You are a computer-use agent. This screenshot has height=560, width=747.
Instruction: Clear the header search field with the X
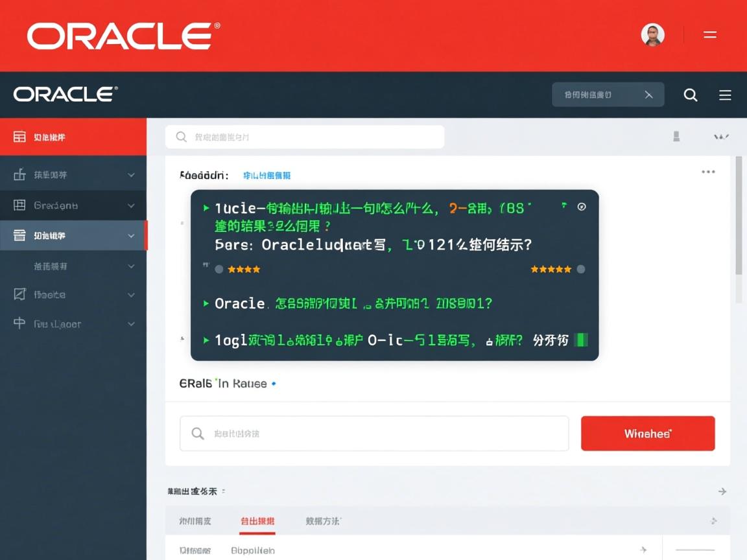(x=648, y=94)
